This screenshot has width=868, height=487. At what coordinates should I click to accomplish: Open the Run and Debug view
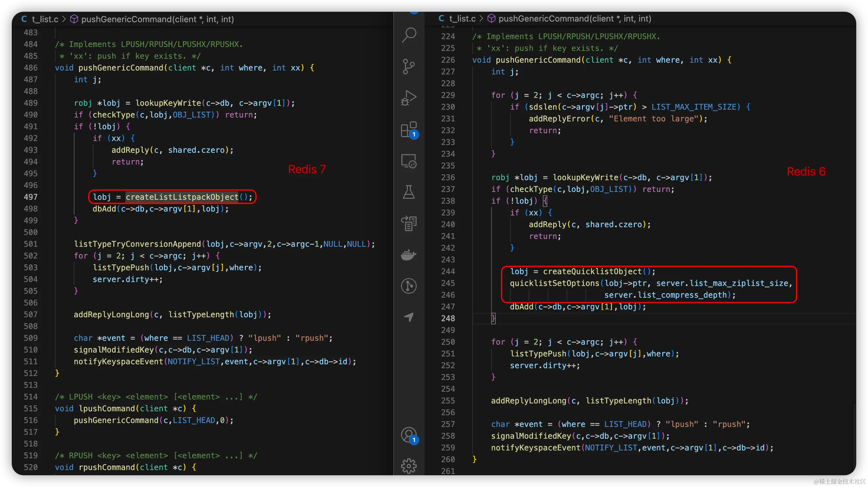pyautogui.click(x=409, y=98)
